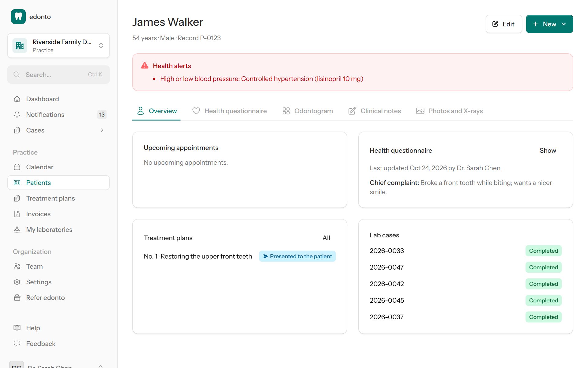Click the Record P-0123 text

199,38
